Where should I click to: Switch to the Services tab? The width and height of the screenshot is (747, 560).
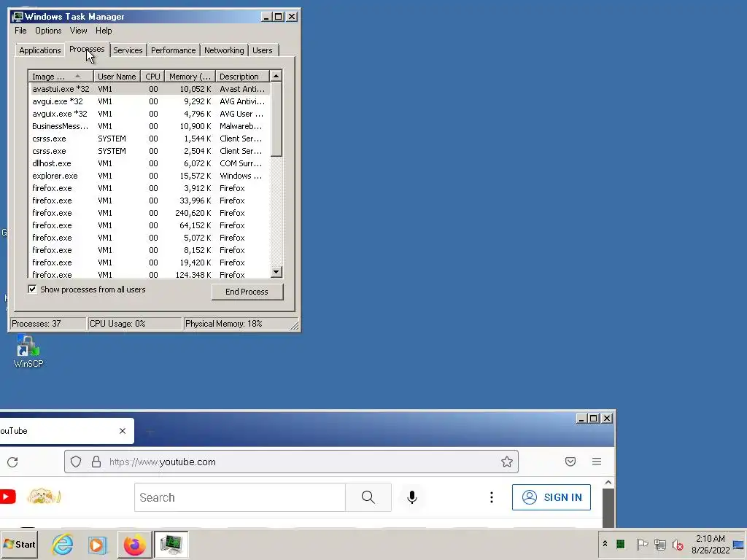tap(128, 50)
